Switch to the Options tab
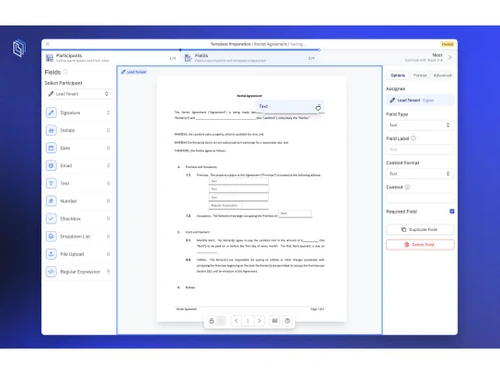The image size is (500, 375). (398, 75)
